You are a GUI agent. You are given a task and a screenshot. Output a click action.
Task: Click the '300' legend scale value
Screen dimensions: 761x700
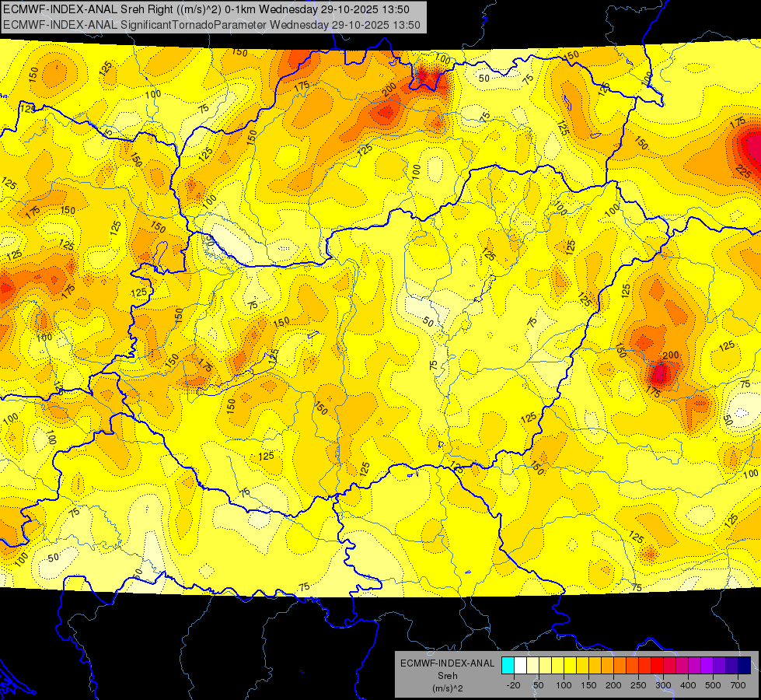[663, 685]
